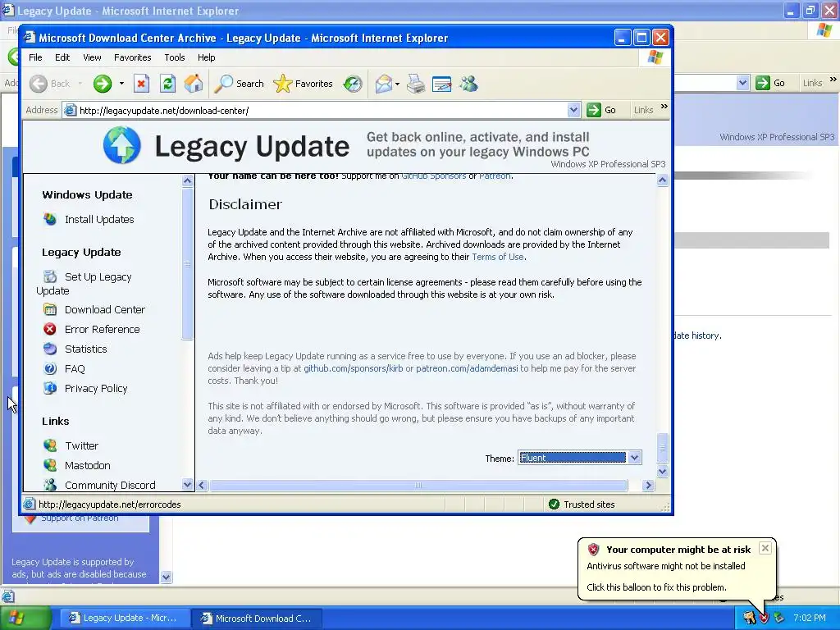Click the Print icon in toolbar
The height and width of the screenshot is (630, 840).
click(x=416, y=84)
